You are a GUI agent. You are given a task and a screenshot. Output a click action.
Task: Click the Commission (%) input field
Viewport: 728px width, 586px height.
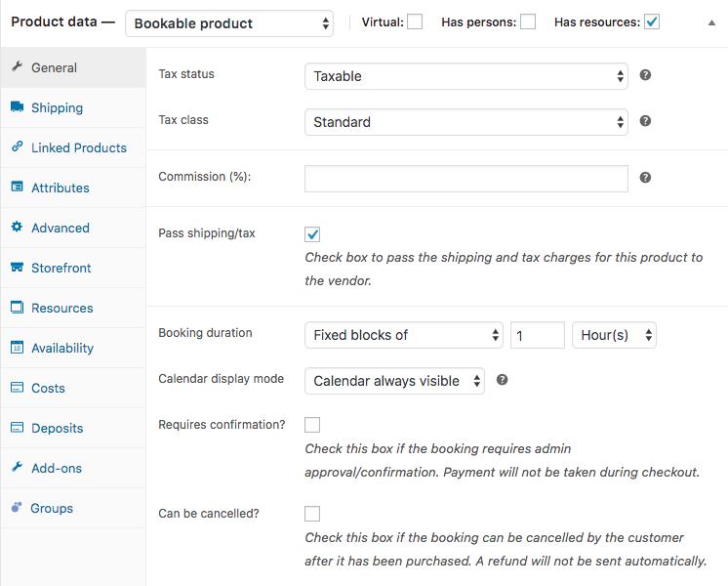point(465,178)
